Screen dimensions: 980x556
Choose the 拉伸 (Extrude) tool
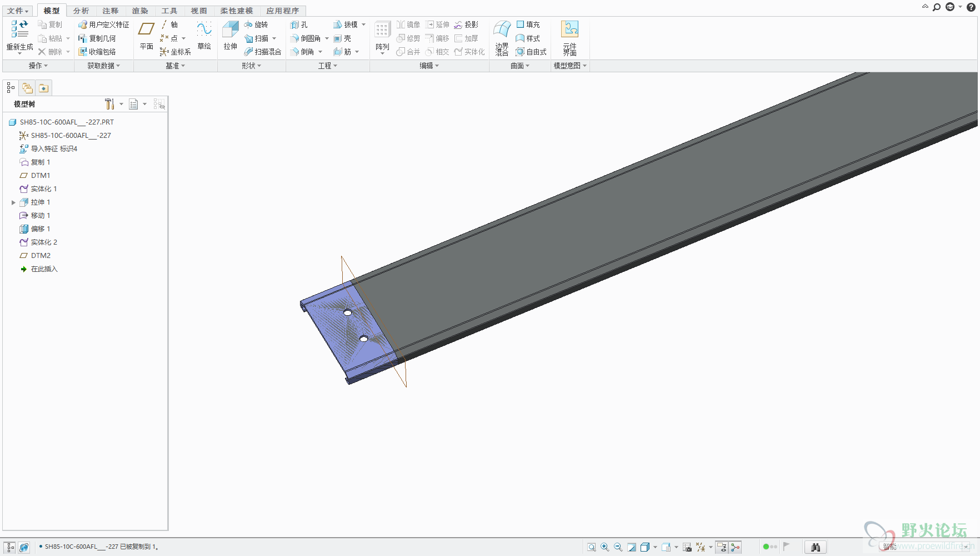(x=231, y=36)
